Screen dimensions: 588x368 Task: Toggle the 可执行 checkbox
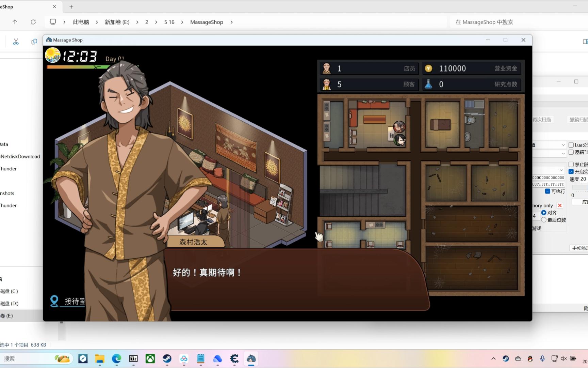548,191
